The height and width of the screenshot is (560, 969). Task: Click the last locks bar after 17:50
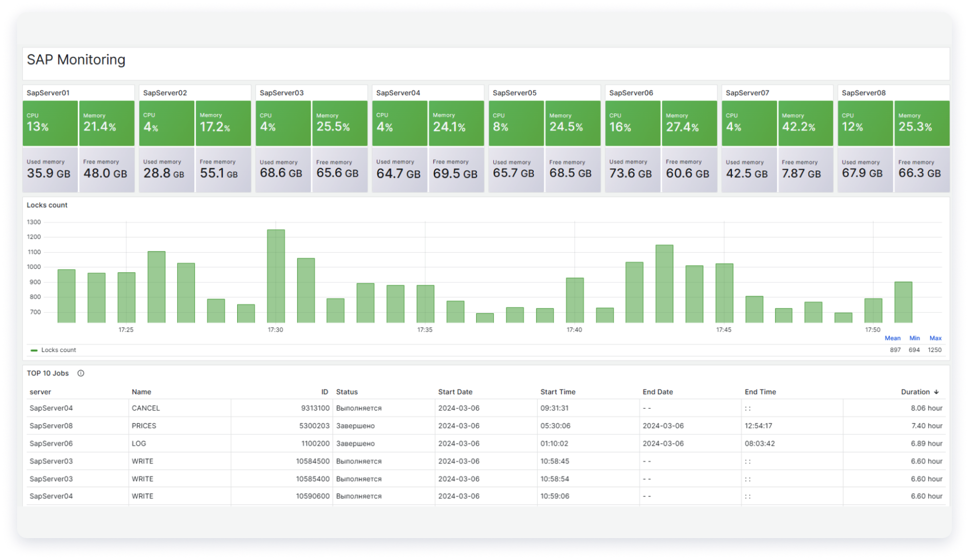pos(903,302)
